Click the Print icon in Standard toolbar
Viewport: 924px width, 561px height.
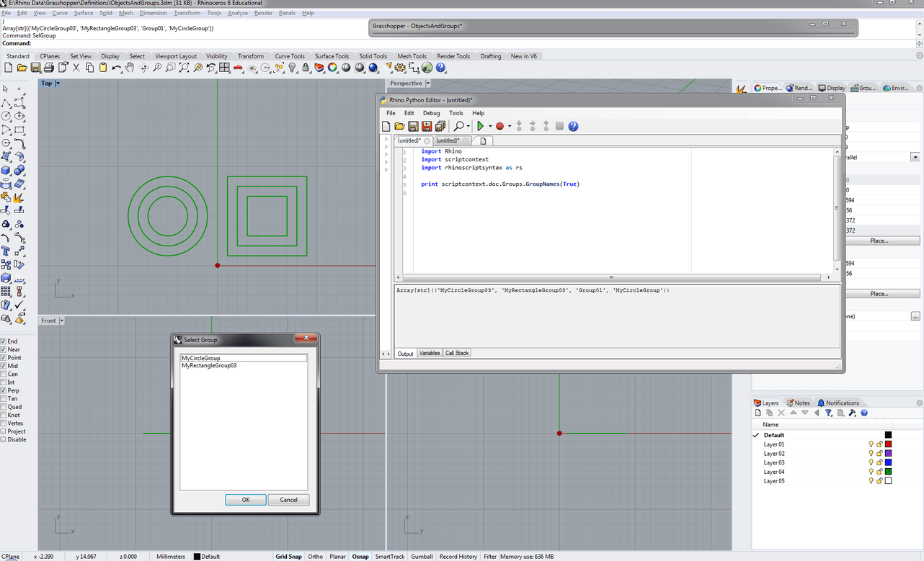pos(48,68)
